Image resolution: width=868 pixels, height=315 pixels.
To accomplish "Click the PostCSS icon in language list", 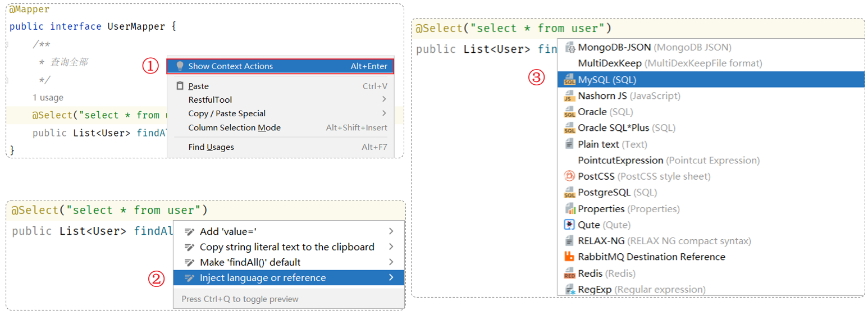I will click(569, 176).
